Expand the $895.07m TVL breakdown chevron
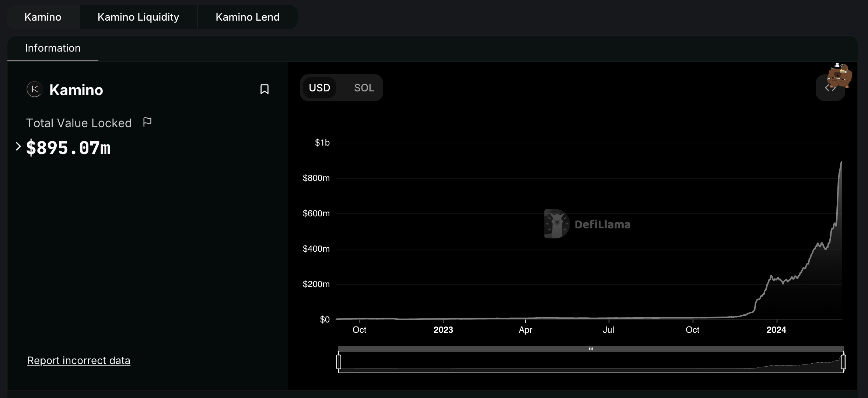Image resolution: width=868 pixels, height=398 pixels. coord(18,146)
